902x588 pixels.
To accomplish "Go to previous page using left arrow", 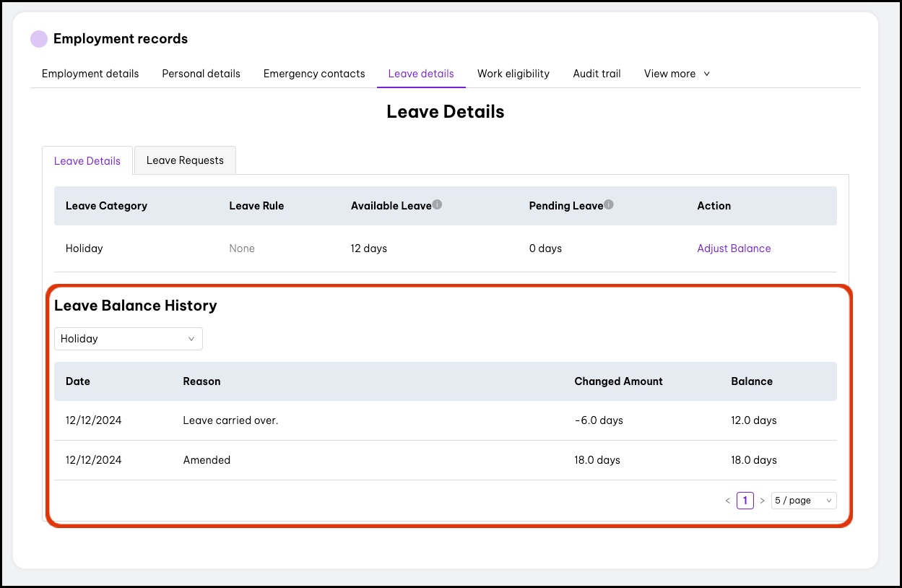I will click(x=728, y=501).
